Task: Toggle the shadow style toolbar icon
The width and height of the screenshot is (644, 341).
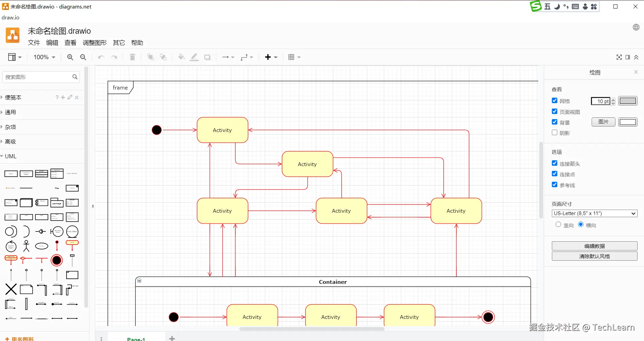Action: pos(207,57)
